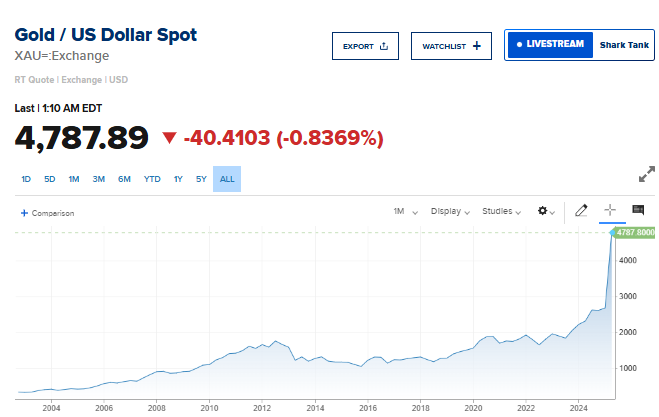Select the 5Y time range
The height and width of the screenshot is (417, 659).
click(x=201, y=179)
